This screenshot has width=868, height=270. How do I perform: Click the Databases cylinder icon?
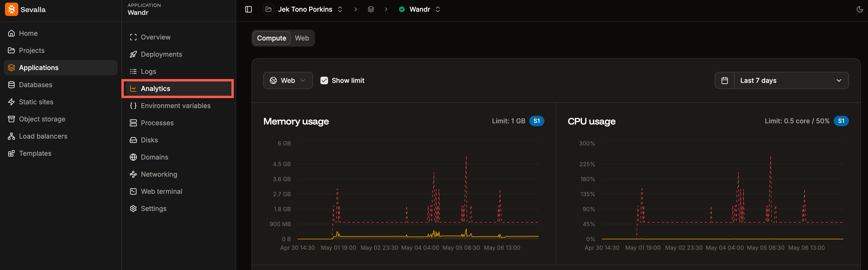(x=11, y=85)
